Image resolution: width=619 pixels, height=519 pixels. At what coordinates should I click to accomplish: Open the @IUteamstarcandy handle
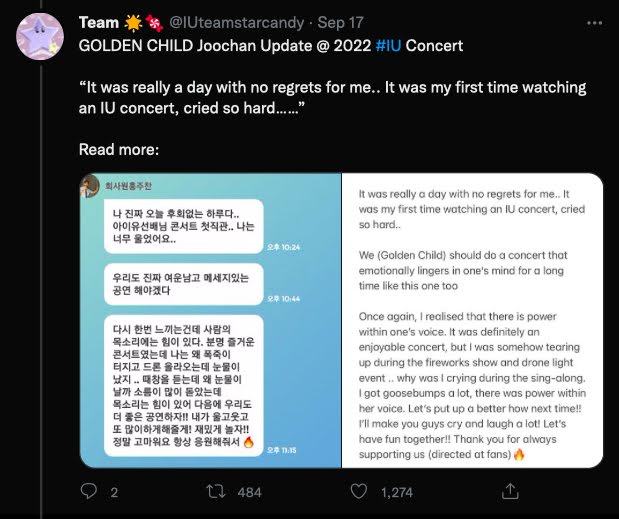tap(237, 22)
